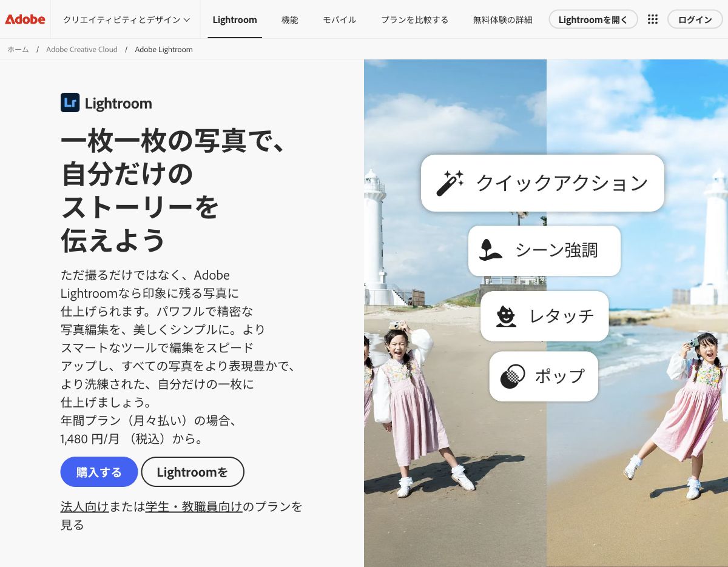Viewport: 728px width, 567px height.
Task: Click the ホーム breadcrumb link
Action: pos(18,49)
